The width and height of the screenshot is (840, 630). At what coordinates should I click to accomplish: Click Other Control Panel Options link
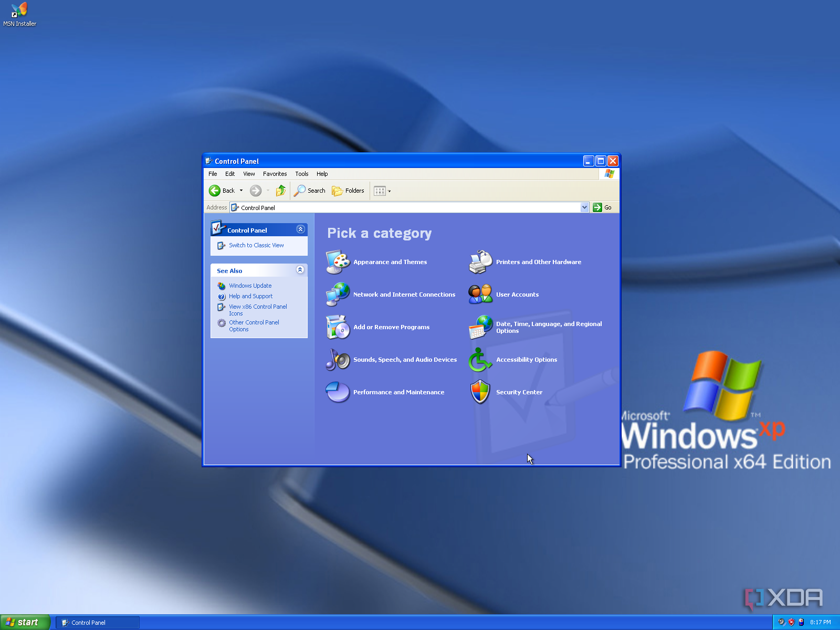coord(254,325)
